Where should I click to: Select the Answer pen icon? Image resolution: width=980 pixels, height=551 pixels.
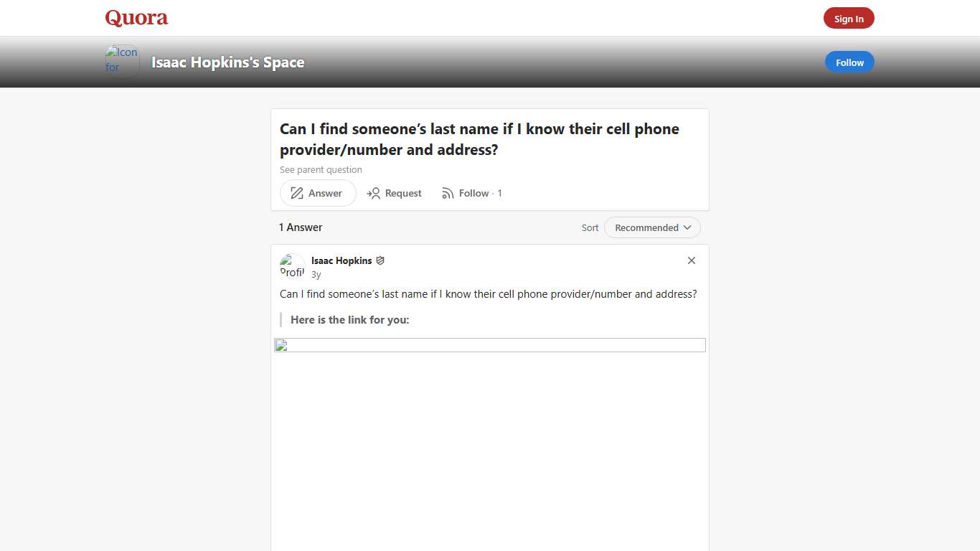[x=296, y=192]
